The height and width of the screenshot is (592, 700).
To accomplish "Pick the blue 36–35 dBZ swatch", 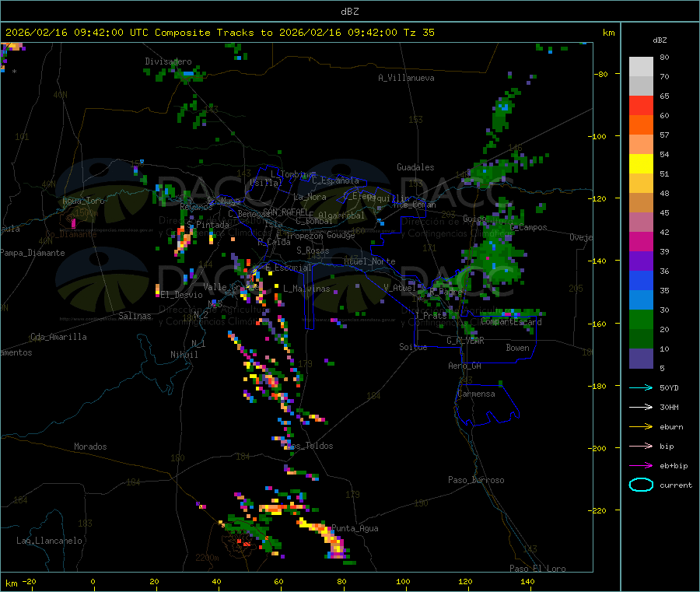I will (x=641, y=280).
